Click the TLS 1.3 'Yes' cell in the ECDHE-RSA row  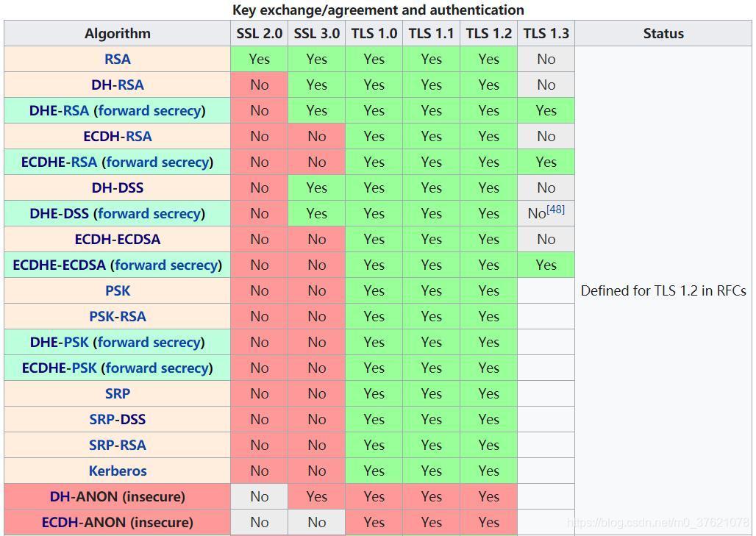tap(546, 162)
